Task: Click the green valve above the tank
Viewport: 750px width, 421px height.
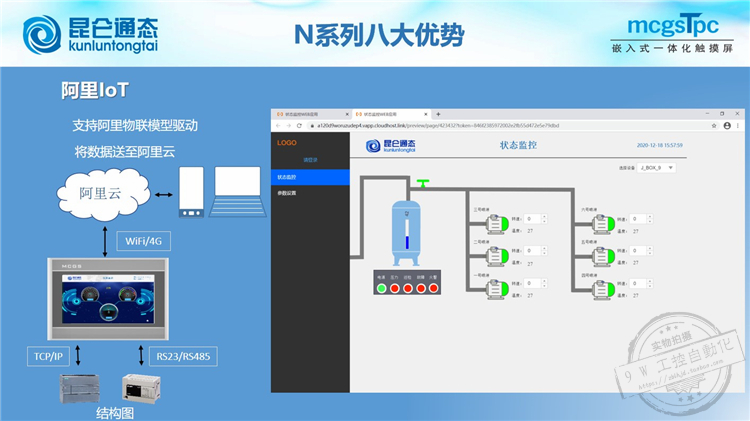Action: (x=424, y=183)
